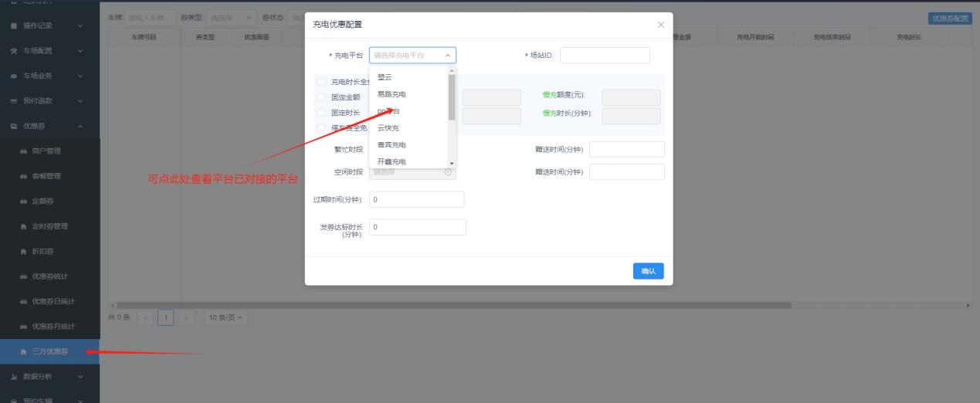Click the 三方优惠券 item icon
Image resolution: width=980 pixels, height=403 pixels.
click(23, 352)
